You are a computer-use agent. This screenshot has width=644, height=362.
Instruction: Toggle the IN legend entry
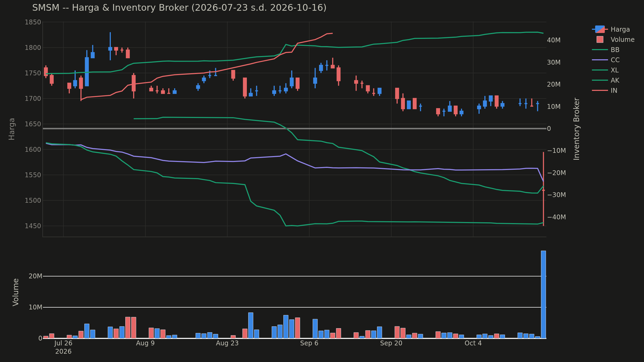pyautogui.click(x=605, y=90)
